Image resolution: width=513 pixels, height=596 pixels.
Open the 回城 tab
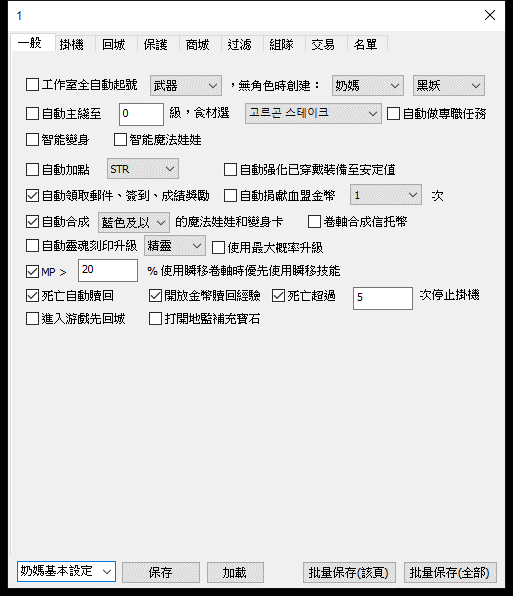click(x=113, y=44)
